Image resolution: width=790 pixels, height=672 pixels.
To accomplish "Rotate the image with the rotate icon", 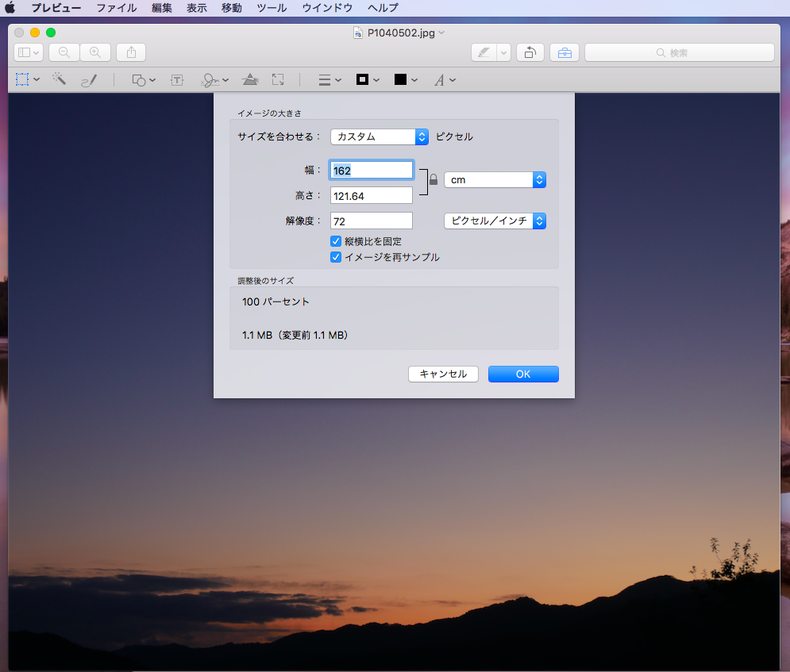I will tap(530, 52).
